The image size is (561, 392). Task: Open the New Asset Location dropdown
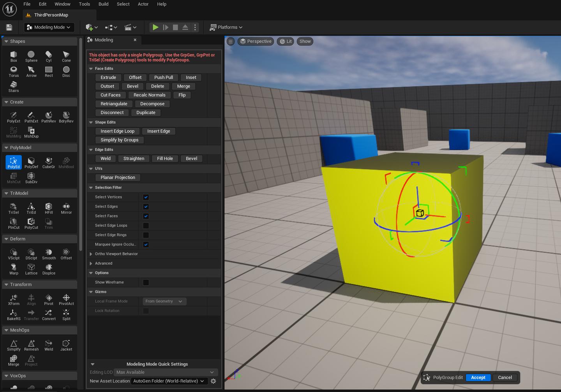tap(168, 381)
